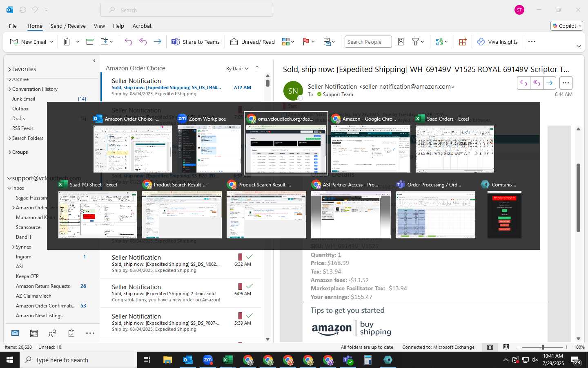Open the View tab
This screenshot has height=368, width=588.
(99, 26)
